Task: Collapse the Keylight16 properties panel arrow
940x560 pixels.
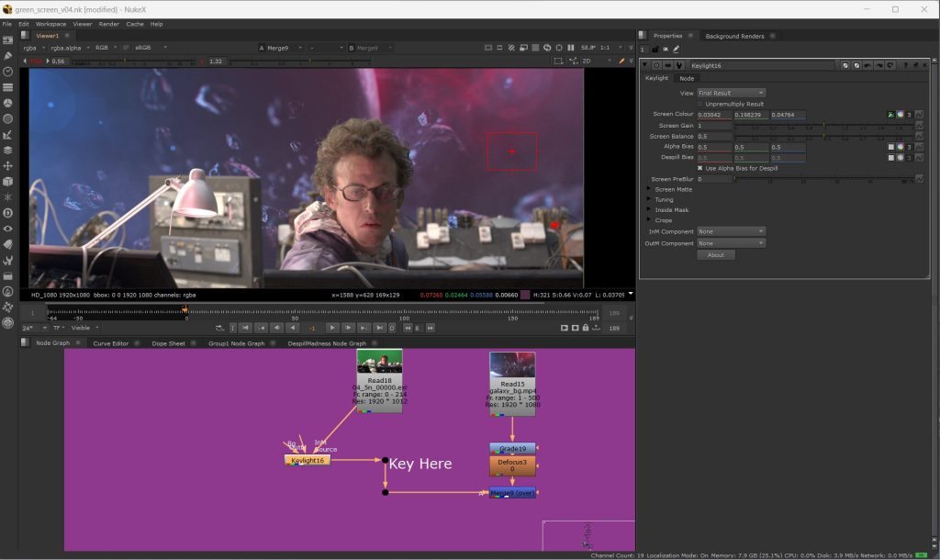Action: point(645,65)
